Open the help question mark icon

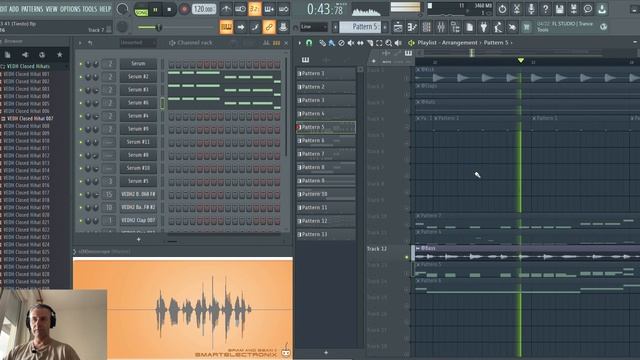pos(545,9)
